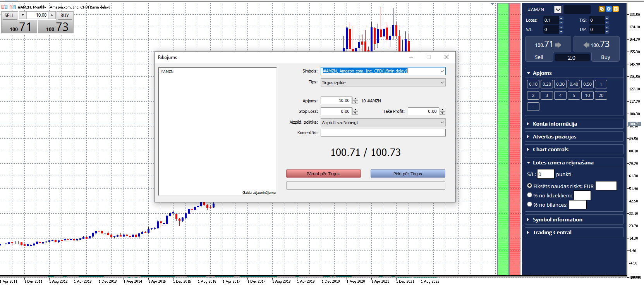Viewport: 644px width, 285px height.
Task: Click the Sell 100.71 arrow tile
Action: coord(548,45)
